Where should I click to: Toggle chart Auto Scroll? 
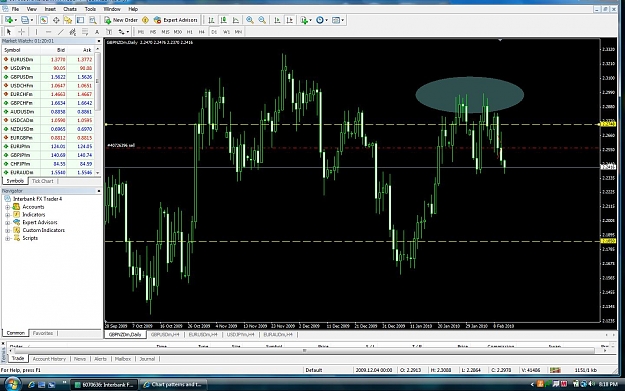coord(277,20)
